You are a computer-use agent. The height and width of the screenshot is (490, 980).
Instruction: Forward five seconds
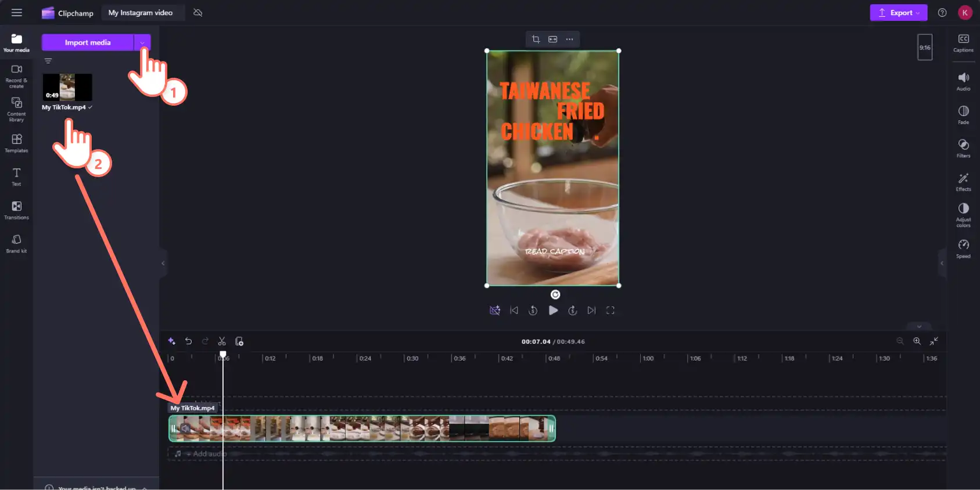573,311
